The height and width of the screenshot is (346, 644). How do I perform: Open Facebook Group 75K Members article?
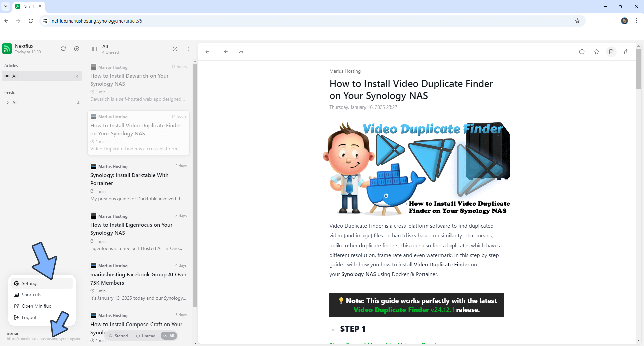point(138,282)
